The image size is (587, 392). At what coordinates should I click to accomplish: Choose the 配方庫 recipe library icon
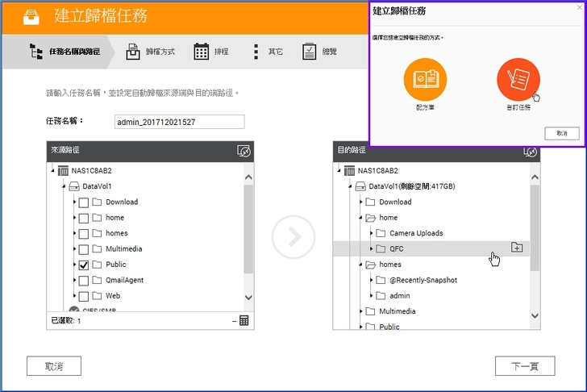point(426,79)
